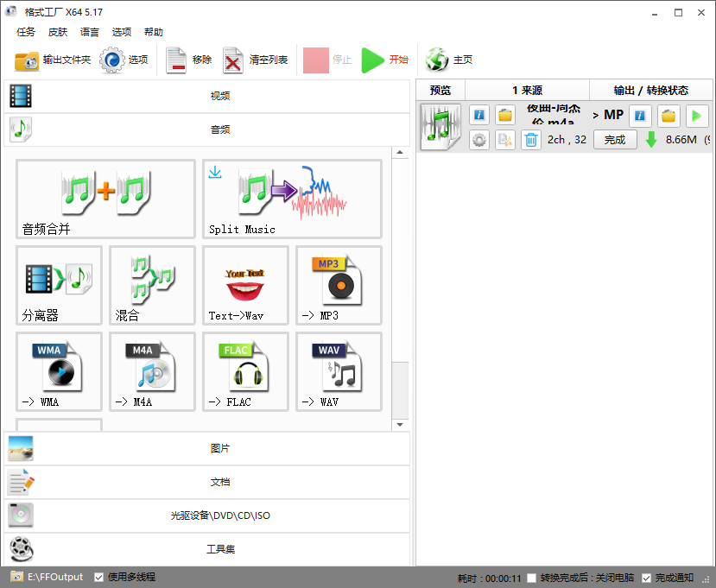The height and width of the screenshot is (588, 716).
Task: Delete the task with trash icon
Action: 531,140
